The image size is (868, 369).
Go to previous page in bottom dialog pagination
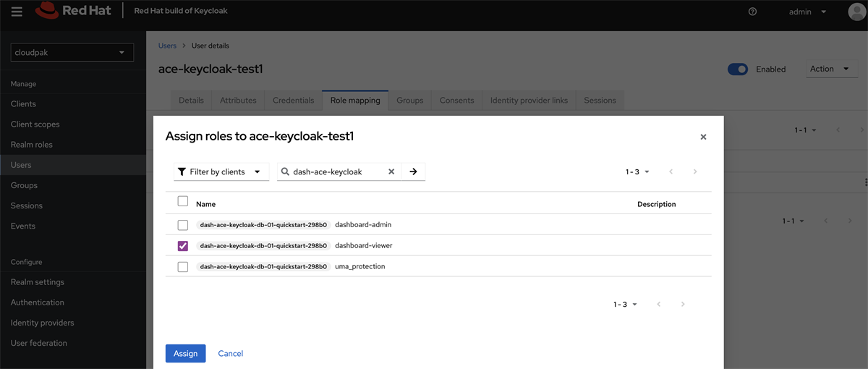pos(659,305)
